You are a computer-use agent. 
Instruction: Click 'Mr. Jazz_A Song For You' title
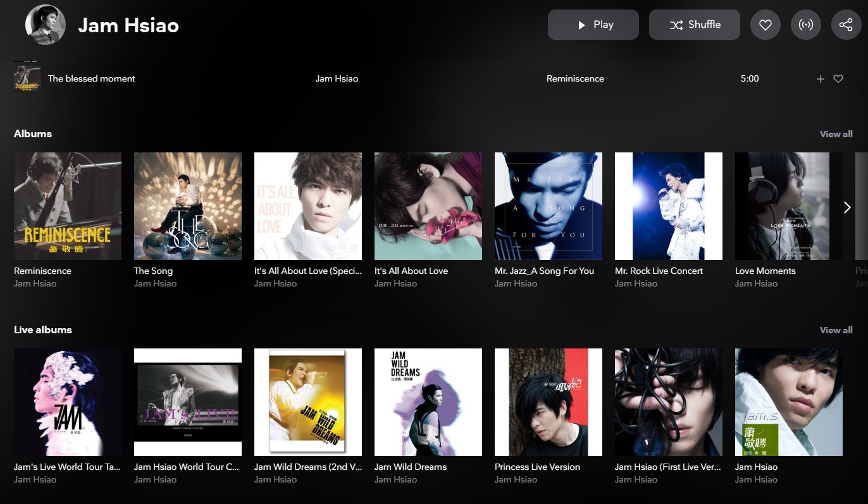[544, 271]
